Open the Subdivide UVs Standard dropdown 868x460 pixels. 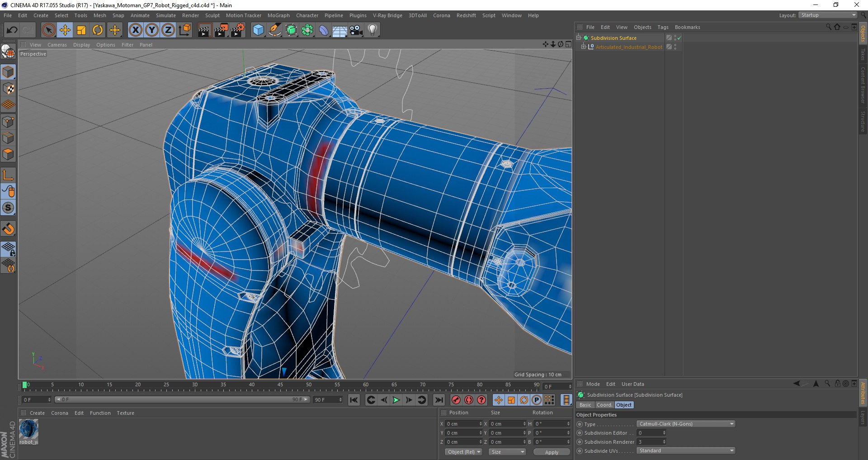[686, 451]
